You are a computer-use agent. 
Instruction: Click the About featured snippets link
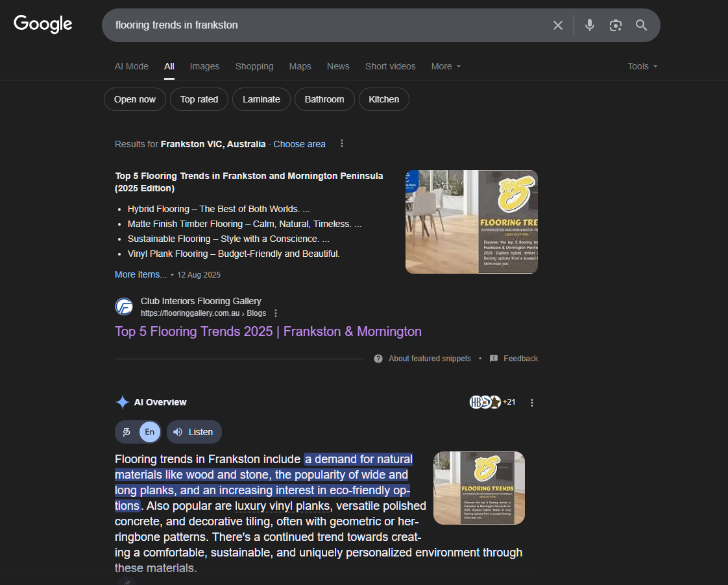point(430,359)
